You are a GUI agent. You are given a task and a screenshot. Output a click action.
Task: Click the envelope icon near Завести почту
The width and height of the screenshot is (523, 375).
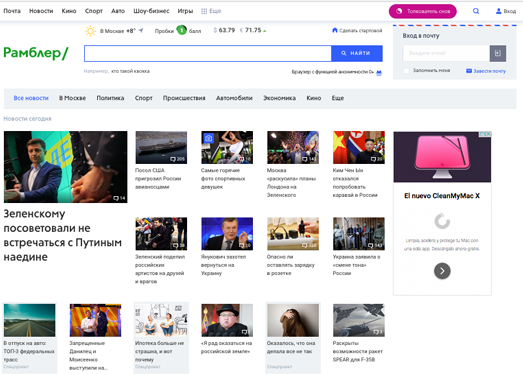click(469, 71)
